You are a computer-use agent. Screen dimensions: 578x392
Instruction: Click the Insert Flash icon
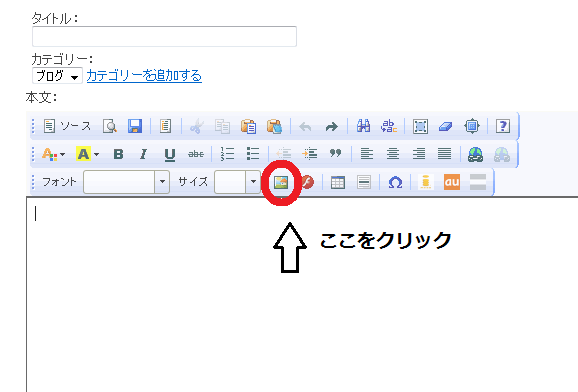point(307,182)
